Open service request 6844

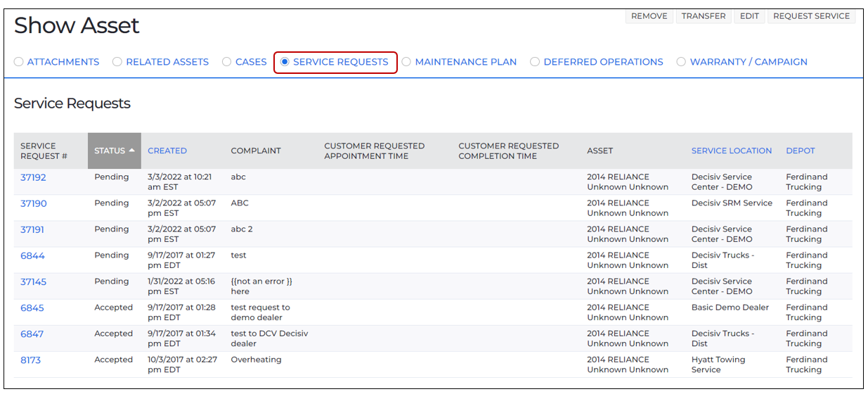pyautogui.click(x=32, y=255)
